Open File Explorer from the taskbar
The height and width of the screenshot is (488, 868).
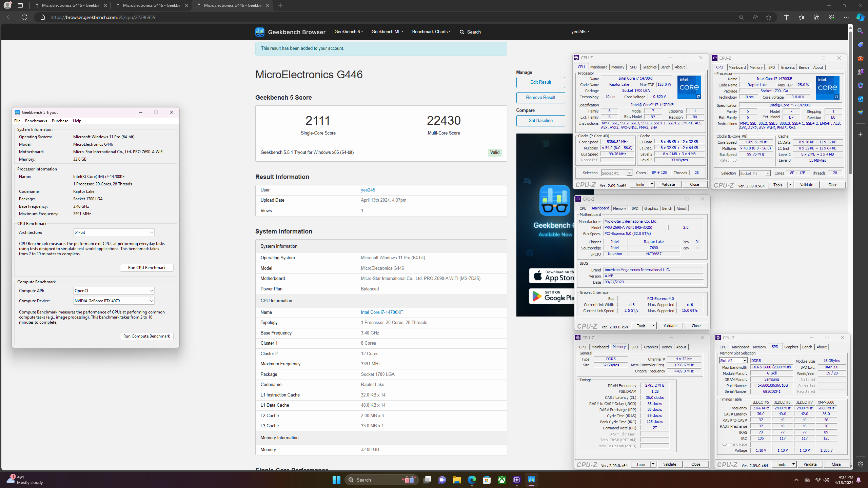pyautogui.click(x=457, y=480)
